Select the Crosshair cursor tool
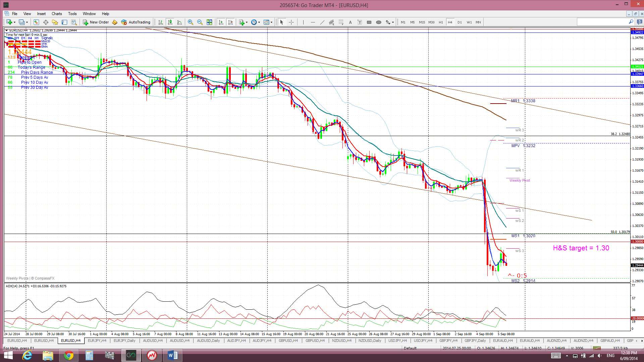 291,22
